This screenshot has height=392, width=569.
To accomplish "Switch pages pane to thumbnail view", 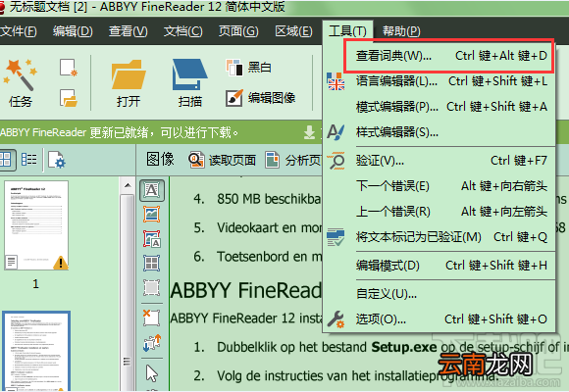I will coord(7,160).
